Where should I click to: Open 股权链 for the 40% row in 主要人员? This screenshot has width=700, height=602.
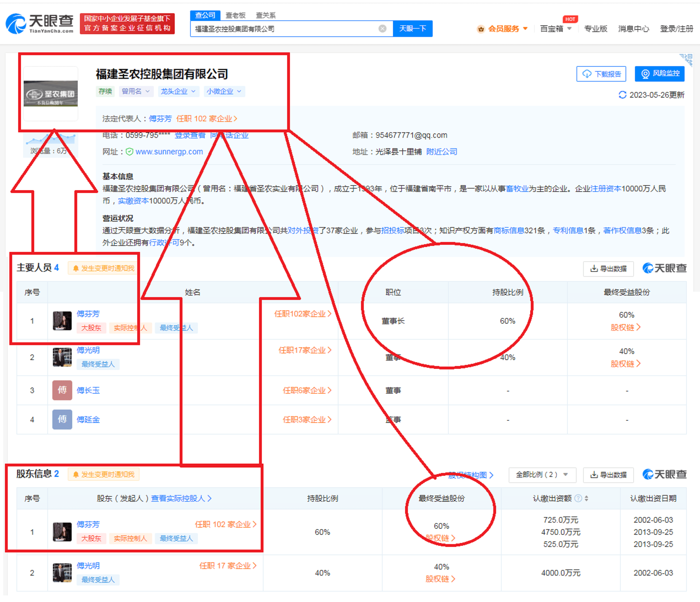(x=626, y=364)
